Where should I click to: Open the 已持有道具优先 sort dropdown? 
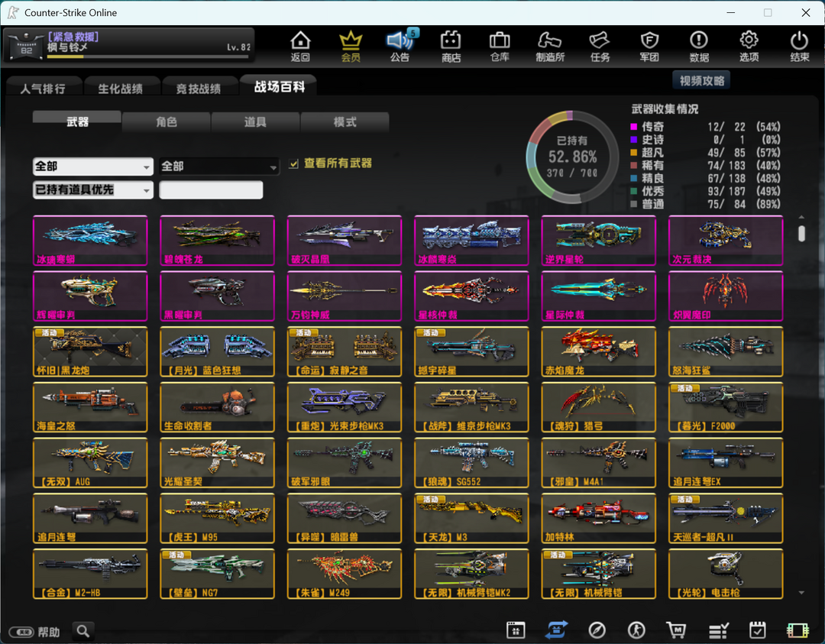click(92, 190)
